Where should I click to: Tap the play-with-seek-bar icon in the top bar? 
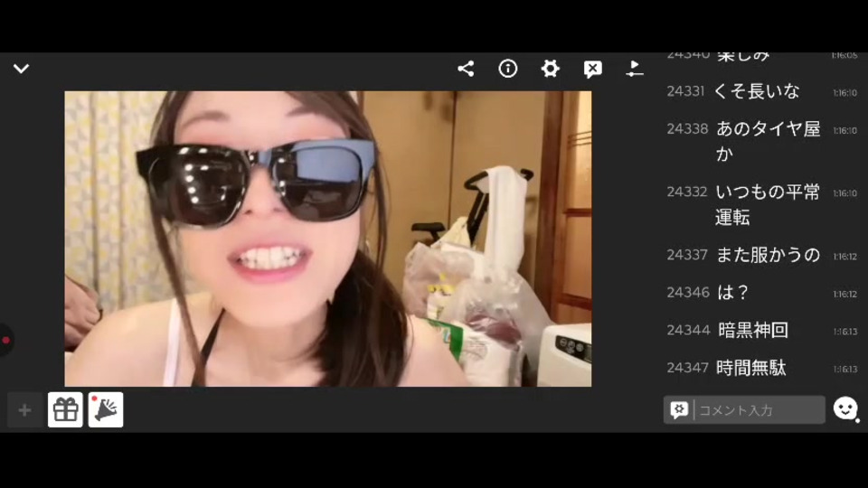point(635,69)
